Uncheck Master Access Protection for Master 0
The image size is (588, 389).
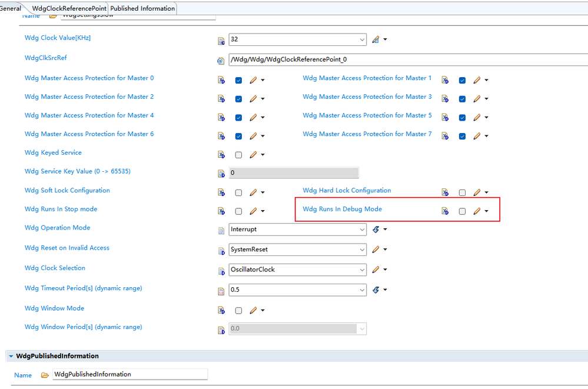point(238,80)
